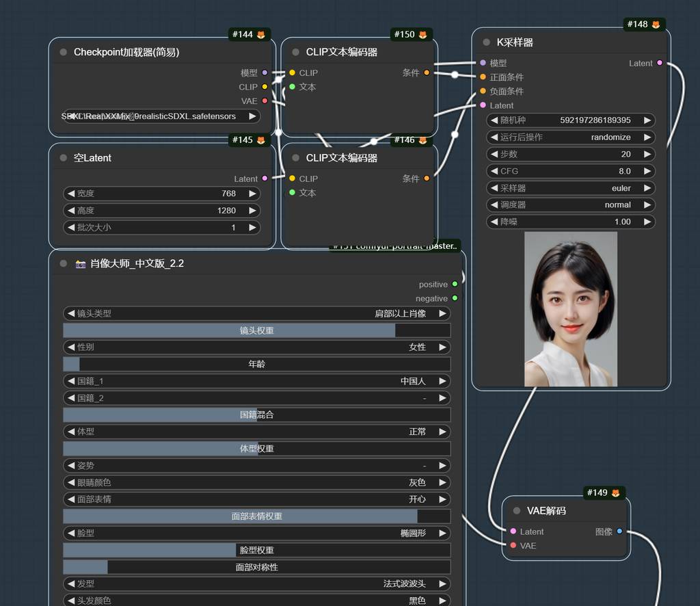The height and width of the screenshot is (606, 700).
Task: Click the fox badge on node #150
Action: point(422,34)
